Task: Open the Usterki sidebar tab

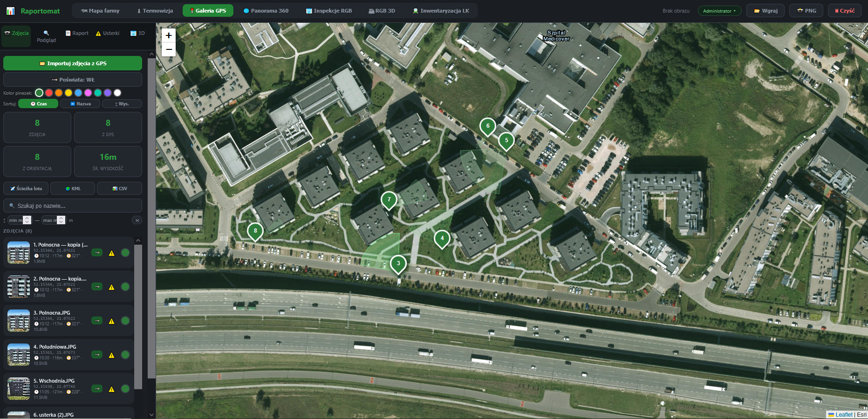Action: pyautogui.click(x=108, y=33)
